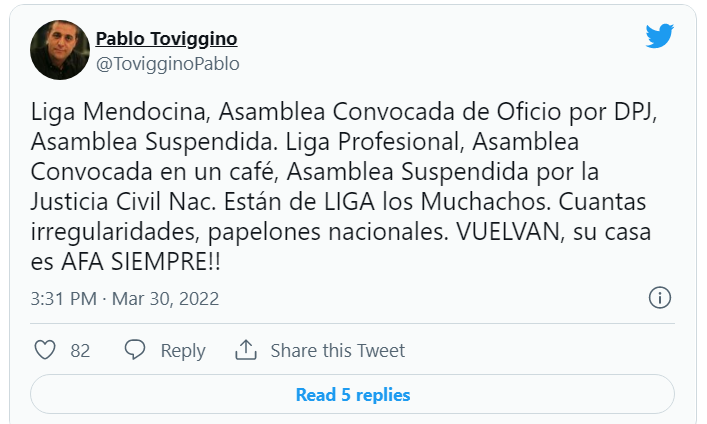
Task: Click the Reply text label
Action: click(x=183, y=351)
